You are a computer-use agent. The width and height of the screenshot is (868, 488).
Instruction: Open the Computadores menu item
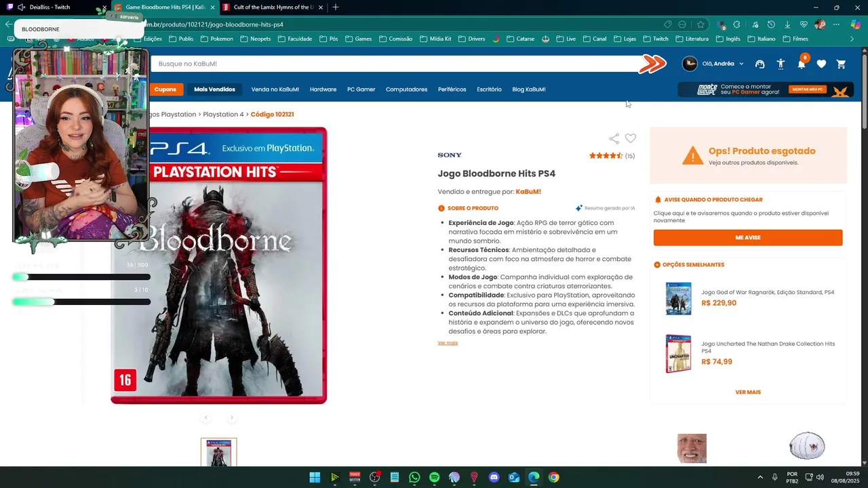point(406,89)
